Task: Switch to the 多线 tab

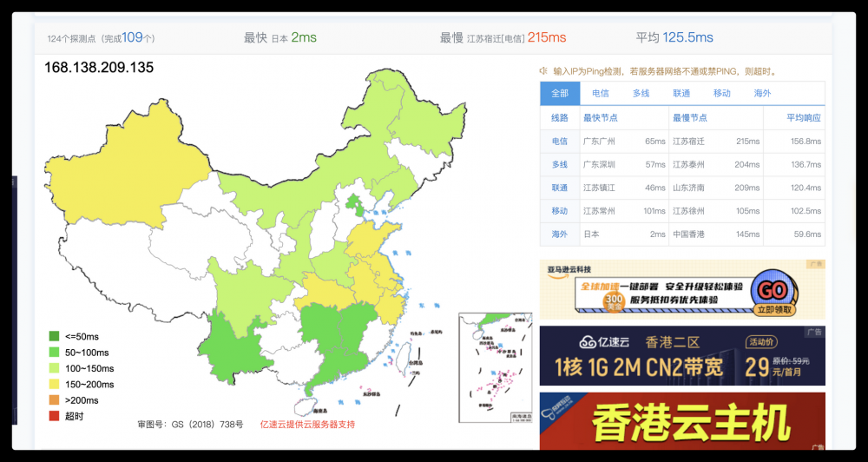Action: 641,94
